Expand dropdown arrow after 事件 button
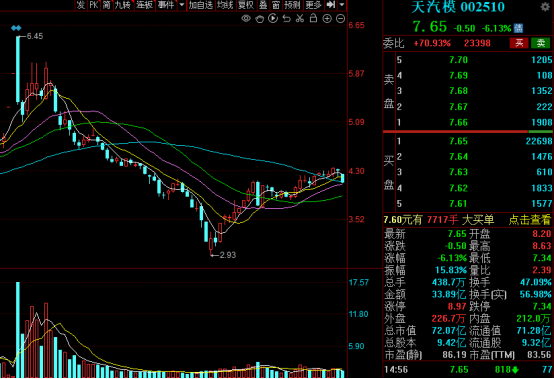This screenshot has height=379, width=554. point(182,5)
